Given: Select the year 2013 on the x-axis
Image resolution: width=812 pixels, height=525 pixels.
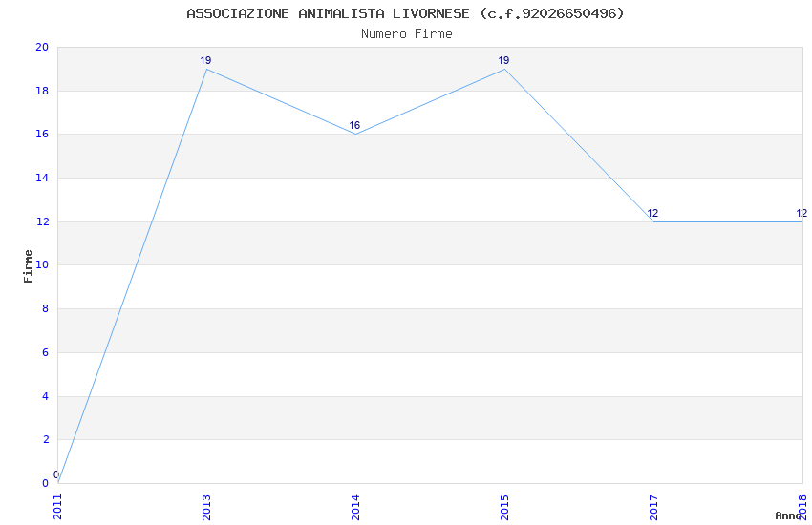Looking at the screenshot, I should click(206, 507).
